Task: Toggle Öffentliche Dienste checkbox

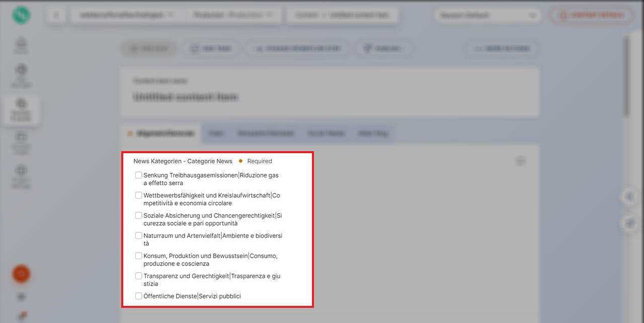Action: coord(138,296)
